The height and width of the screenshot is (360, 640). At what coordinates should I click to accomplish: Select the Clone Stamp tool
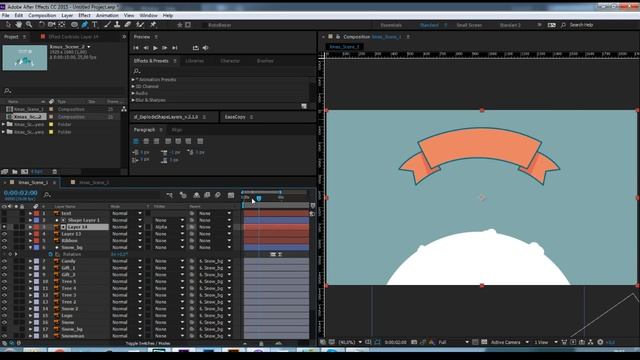pyautogui.click(x=117, y=25)
